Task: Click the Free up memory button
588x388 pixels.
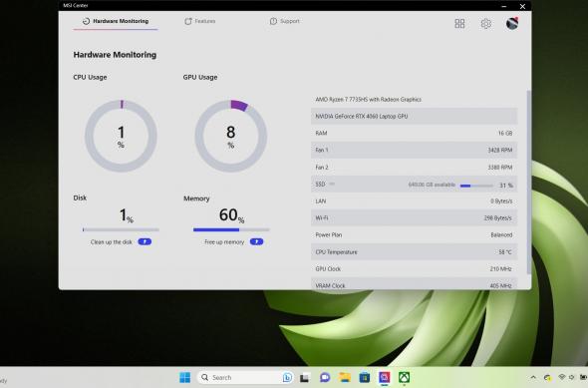Action: point(256,241)
